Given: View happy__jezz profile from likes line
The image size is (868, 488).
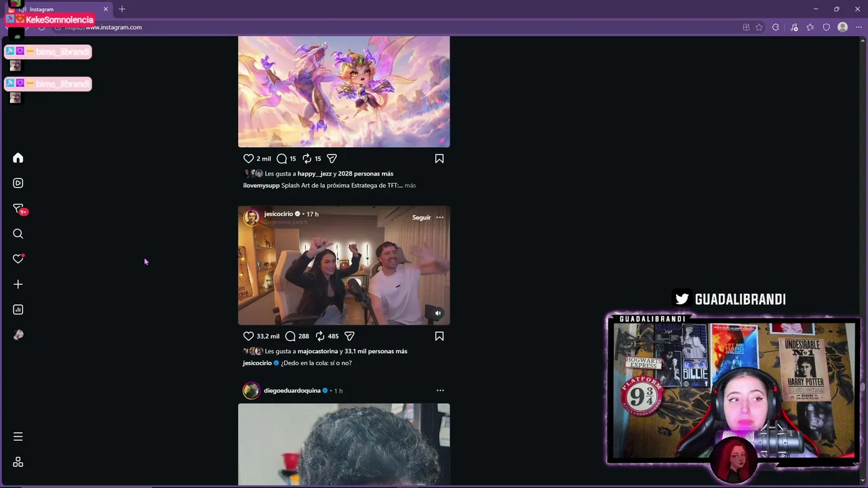Looking at the screenshot, I should point(315,174).
